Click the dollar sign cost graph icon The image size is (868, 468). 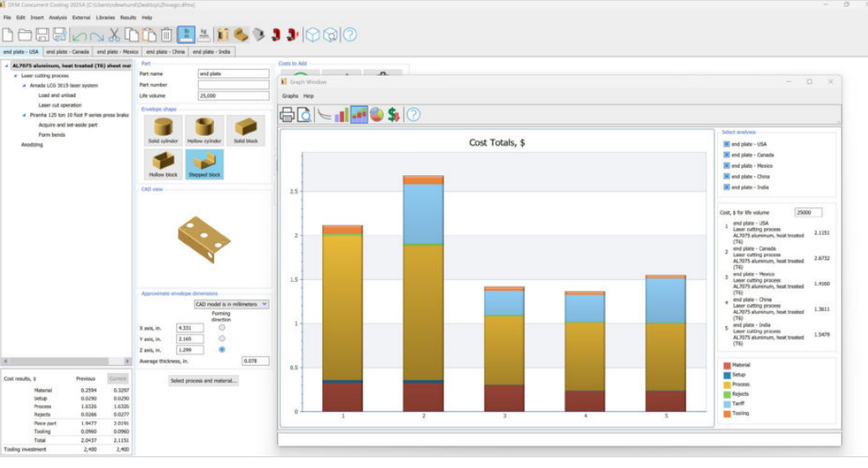coord(394,115)
